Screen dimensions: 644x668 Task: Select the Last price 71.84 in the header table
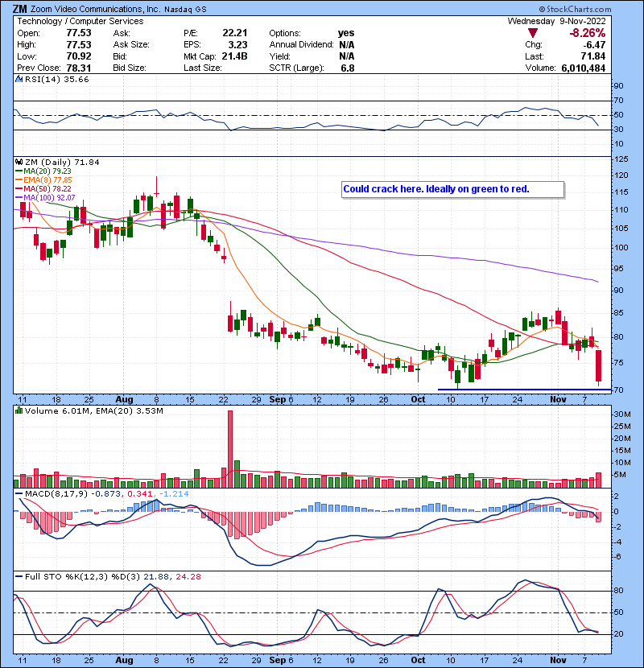(593, 56)
